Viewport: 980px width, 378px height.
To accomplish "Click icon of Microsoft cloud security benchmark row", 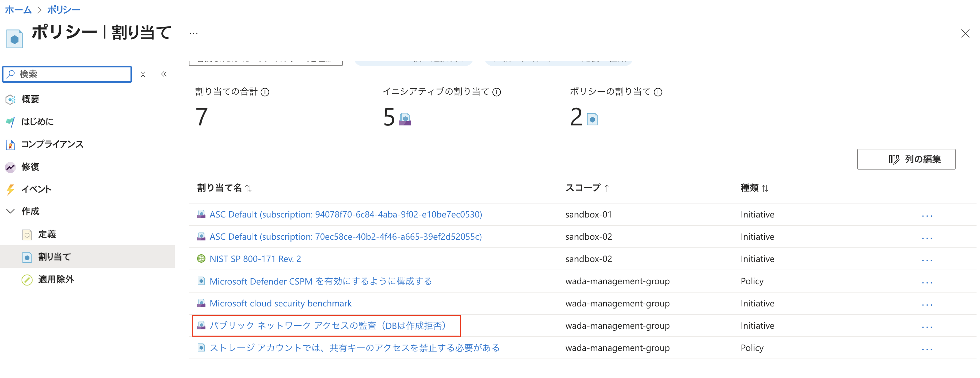I will click(x=201, y=303).
